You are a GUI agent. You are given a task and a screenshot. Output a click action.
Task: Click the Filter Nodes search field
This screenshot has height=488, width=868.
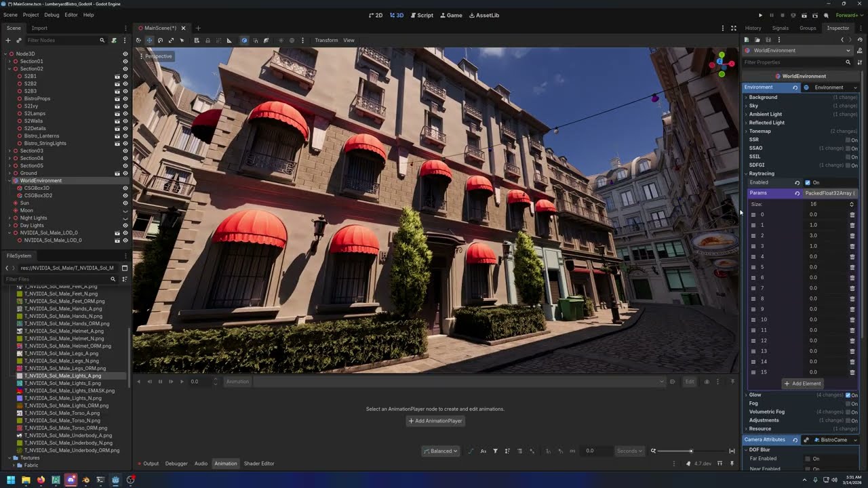pos(66,40)
